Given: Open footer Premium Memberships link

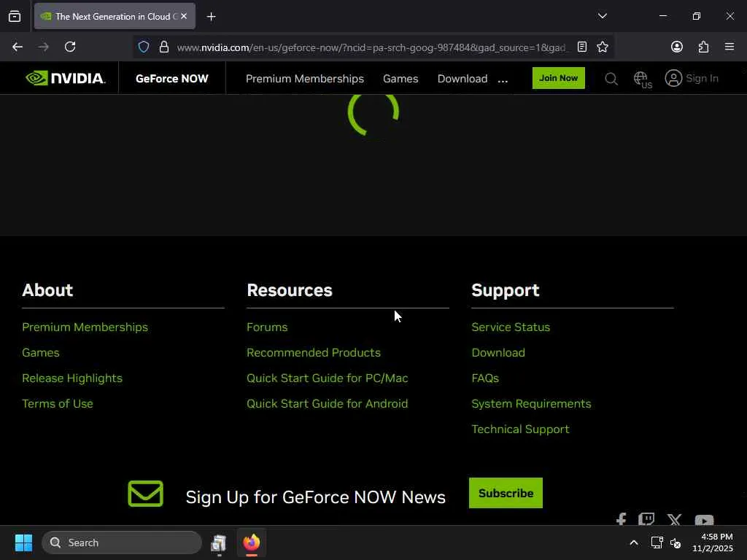Looking at the screenshot, I should (x=85, y=327).
